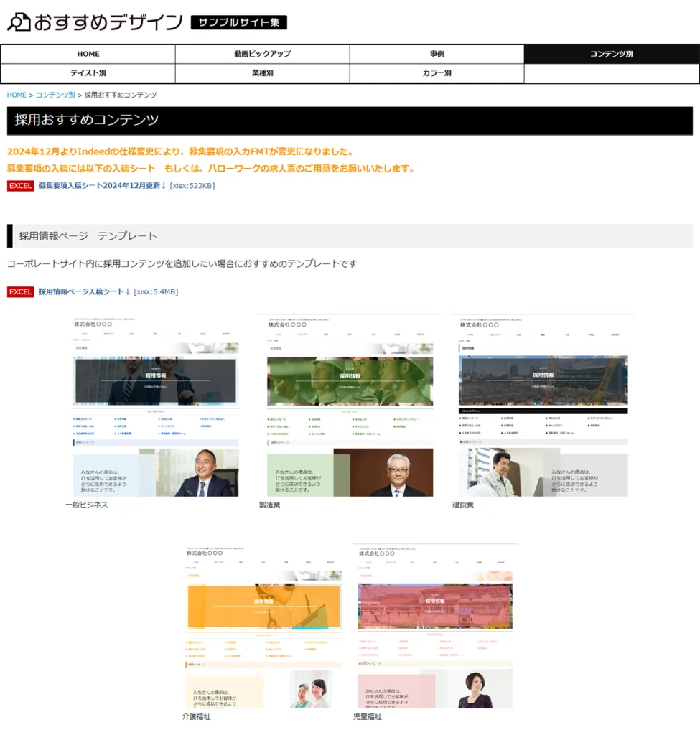This screenshot has width=700, height=735.
Task: Click the コンテンツ別 breadcrumb link
Action: click(55, 95)
